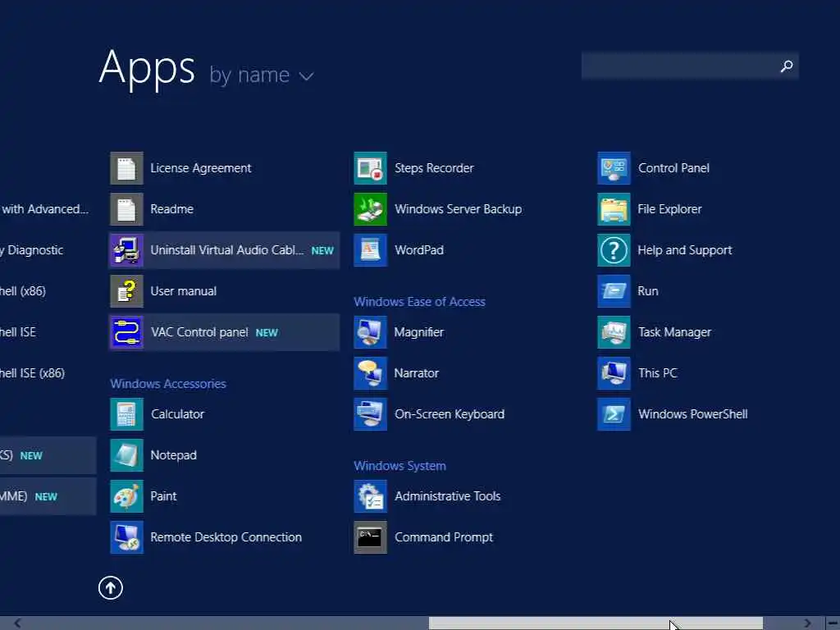This screenshot has height=630, width=840.
Task: Launch the Task Manager icon
Action: point(614,332)
